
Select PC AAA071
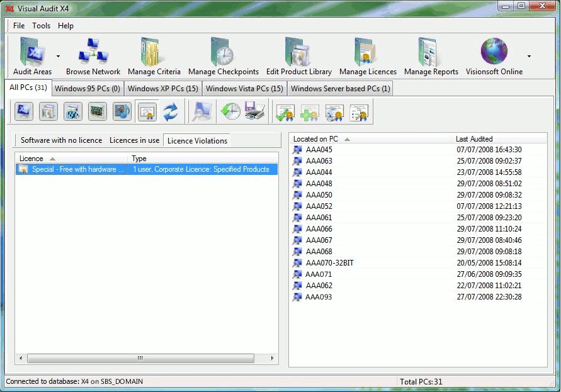tap(319, 274)
